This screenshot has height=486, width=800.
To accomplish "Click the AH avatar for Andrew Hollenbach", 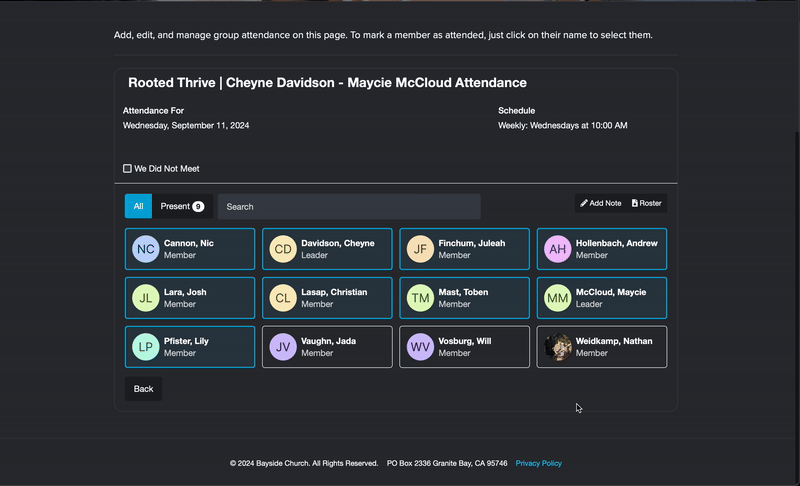I will [x=558, y=249].
